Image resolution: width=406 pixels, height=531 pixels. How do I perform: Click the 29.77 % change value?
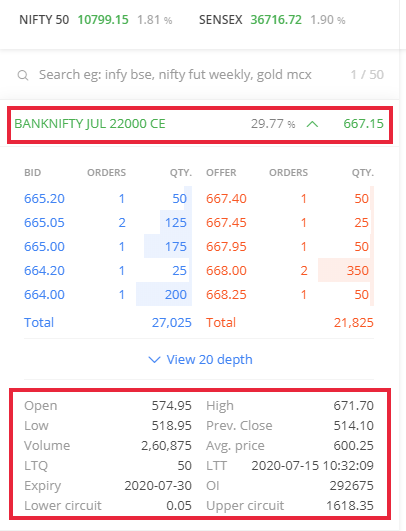273,124
